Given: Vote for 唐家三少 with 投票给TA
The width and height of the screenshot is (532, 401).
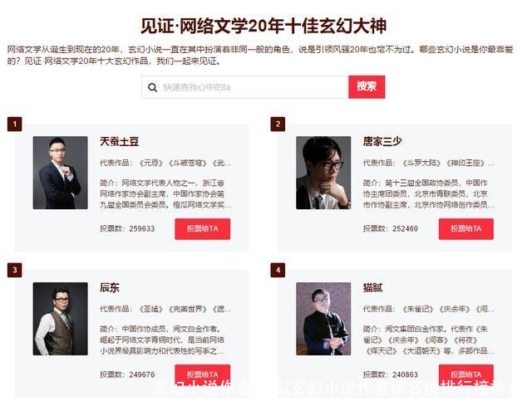Looking at the screenshot, I should pos(466,229).
